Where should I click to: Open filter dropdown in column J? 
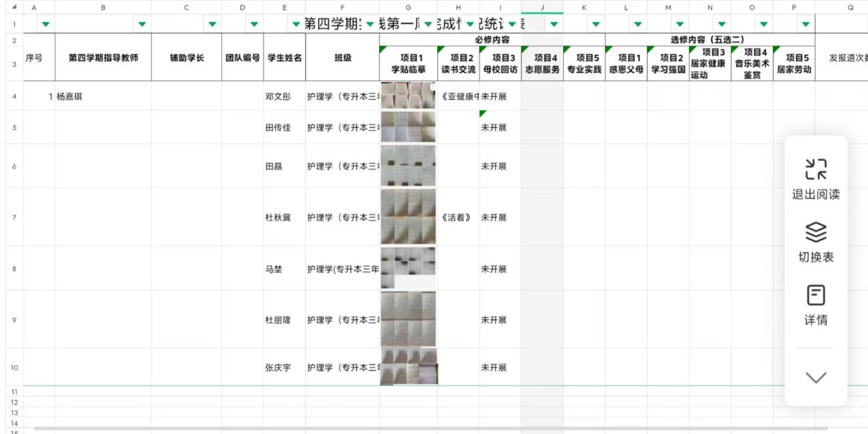click(x=554, y=24)
